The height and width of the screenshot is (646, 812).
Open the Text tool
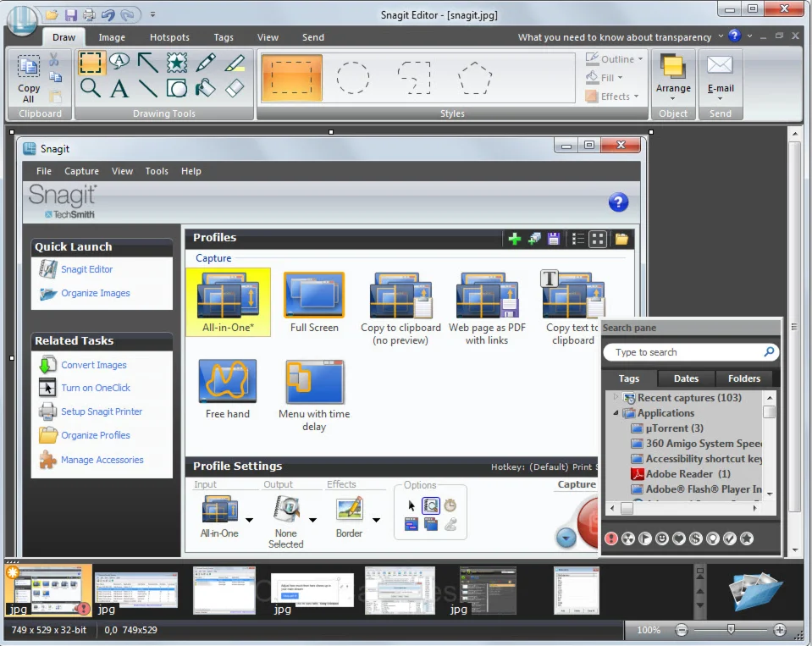tap(120, 89)
